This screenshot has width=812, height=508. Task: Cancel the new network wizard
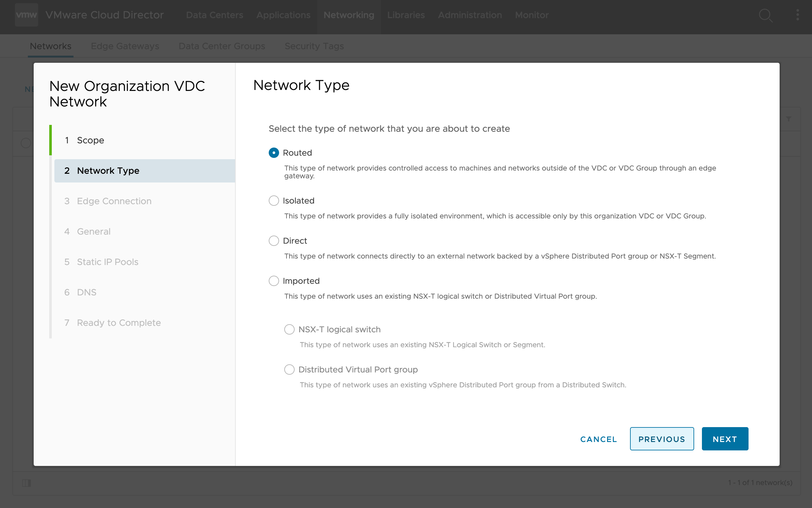point(598,439)
